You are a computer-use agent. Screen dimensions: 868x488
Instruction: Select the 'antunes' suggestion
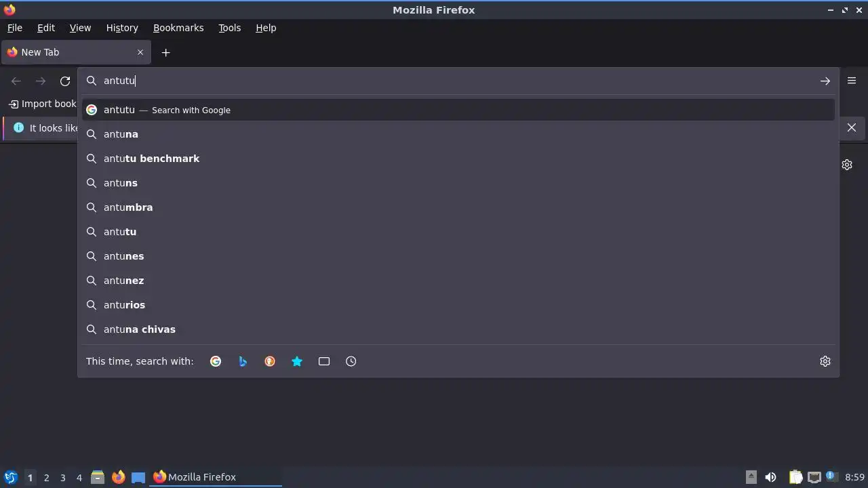pyautogui.click(x=458, y=256)
